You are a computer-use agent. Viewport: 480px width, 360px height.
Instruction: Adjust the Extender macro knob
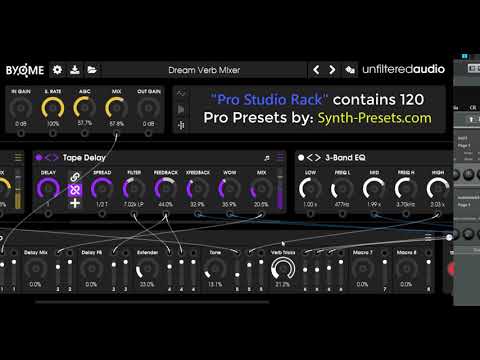[147, 269]
